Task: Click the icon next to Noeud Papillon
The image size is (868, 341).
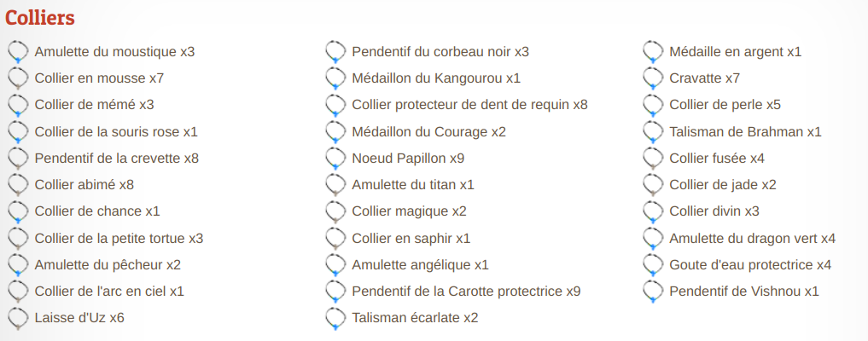Action: [335, 159]
